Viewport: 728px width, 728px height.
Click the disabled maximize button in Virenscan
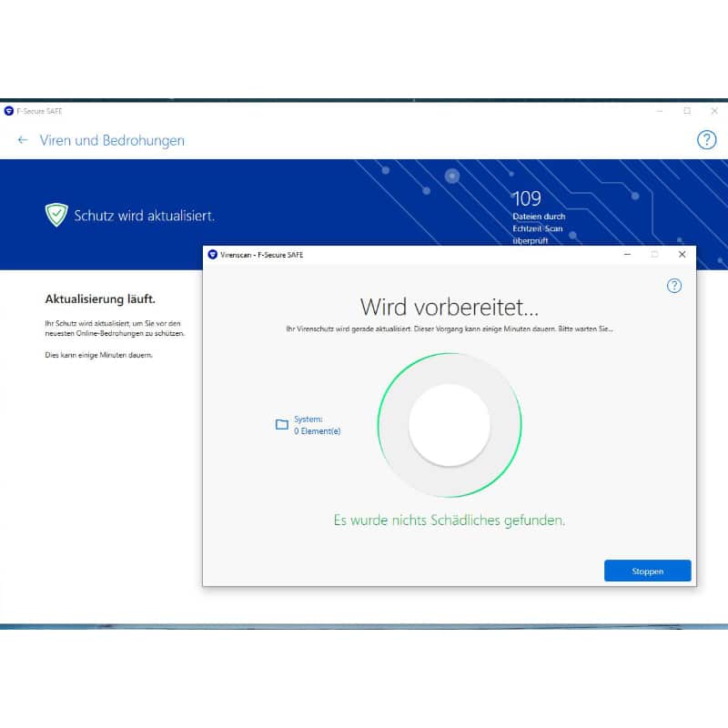[654, 255]
